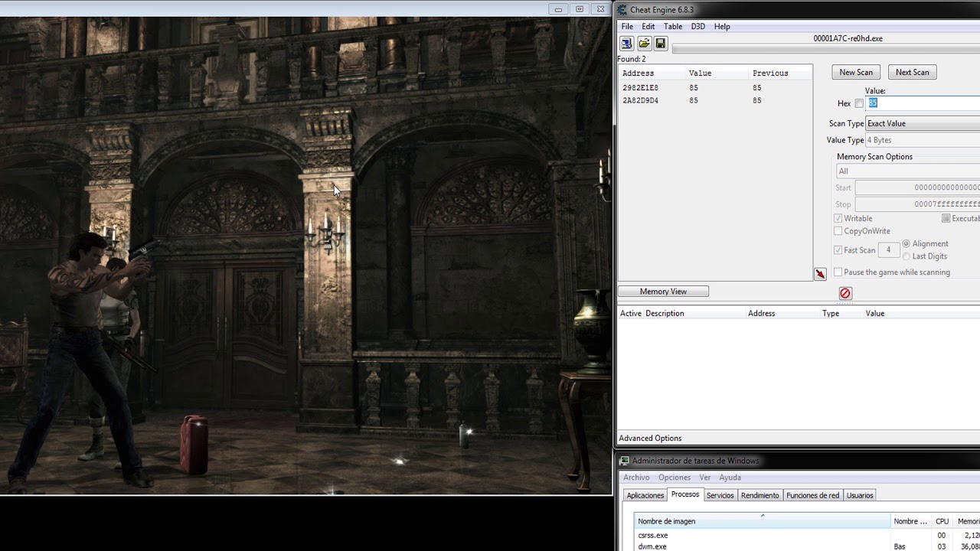Enable the CopyOnWrite checkbox
The height and width of the screenshot is (551, 980).
tap(838, 231)
